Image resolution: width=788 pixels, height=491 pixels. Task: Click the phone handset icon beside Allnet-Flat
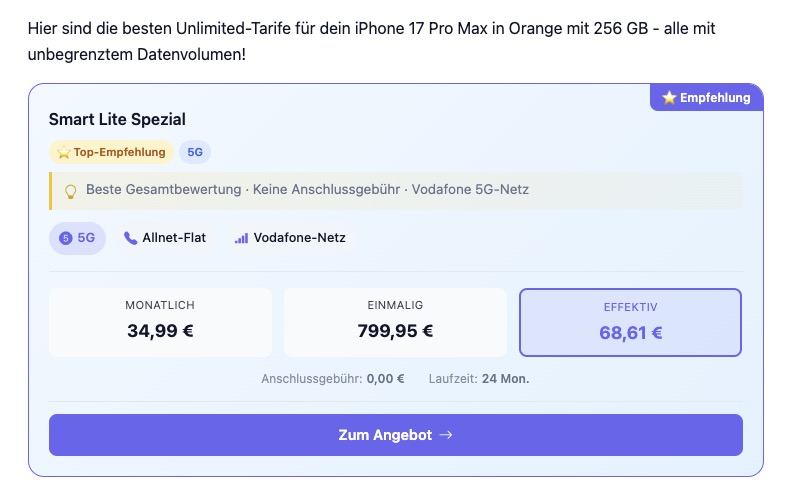click(130, 238)
